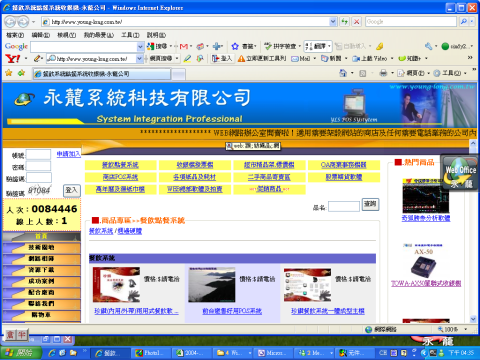The image size is (480, 360).
Task: Open the WEB網頁軟體及拍賣 category link
Action: [x=195, y=189]
